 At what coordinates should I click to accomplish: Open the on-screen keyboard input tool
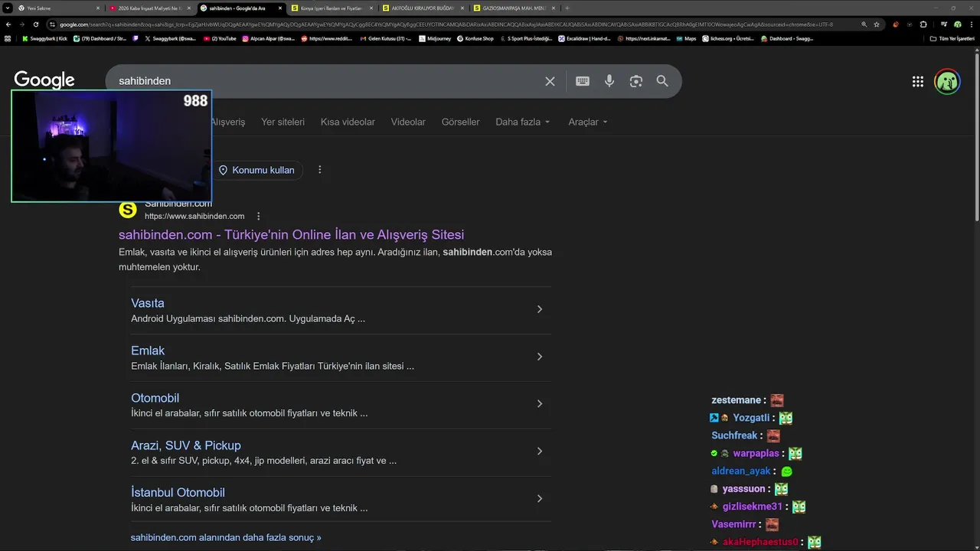click(x=583, y=81)
